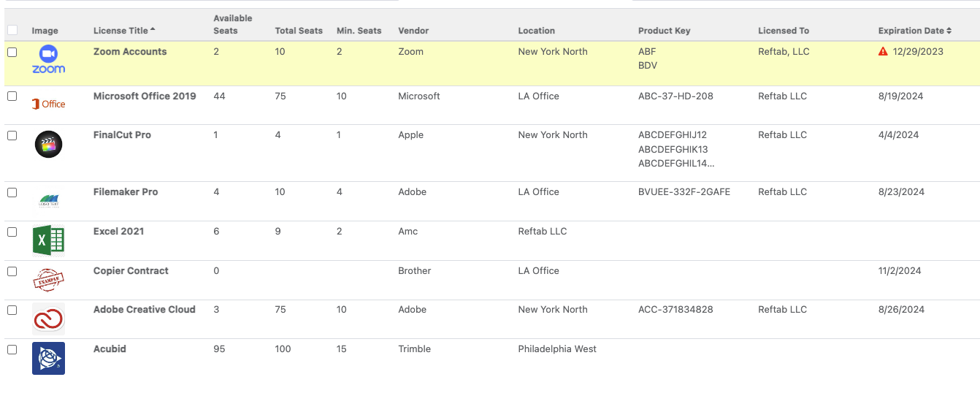
Task: Select the Acubid row checkbox
Action: [12, 349]
